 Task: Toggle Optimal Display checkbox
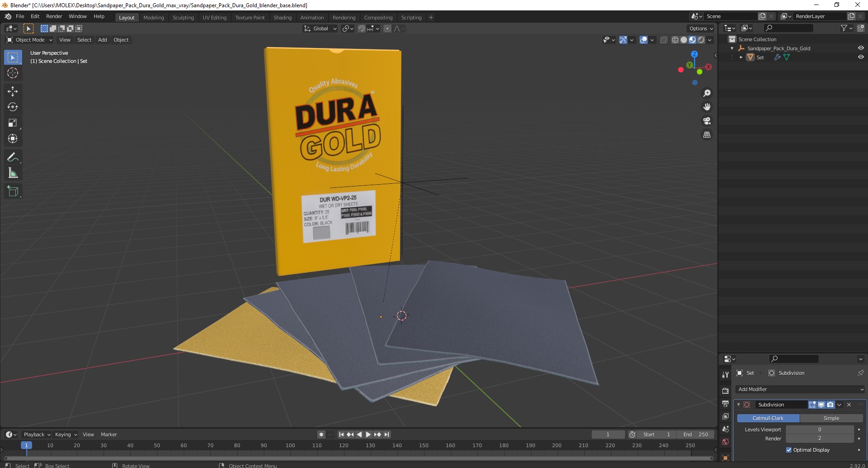click(x=789, y=450)
